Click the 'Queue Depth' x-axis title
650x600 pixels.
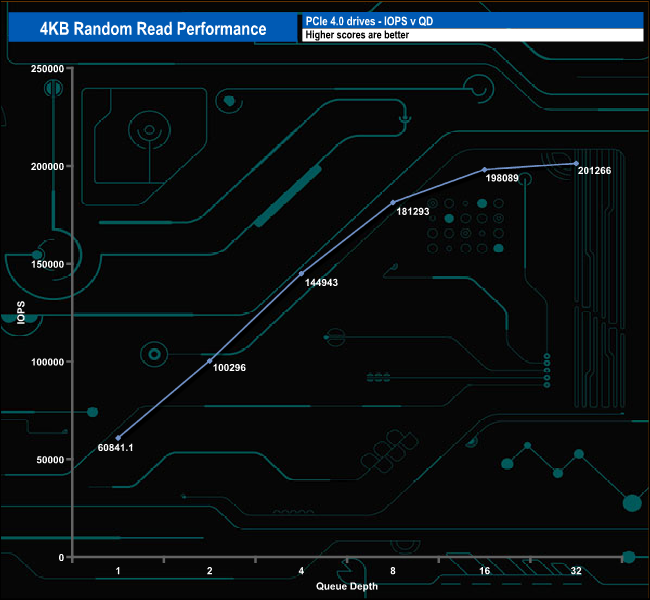[x=347, y=586]
